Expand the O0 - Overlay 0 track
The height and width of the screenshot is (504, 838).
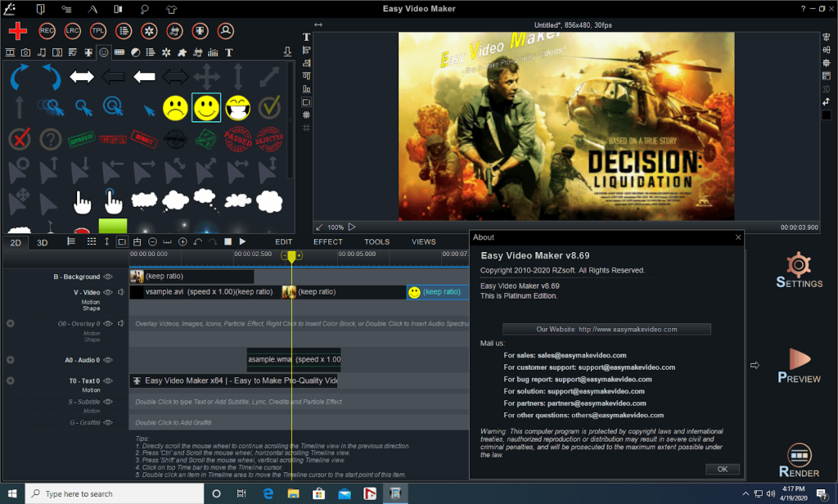click(10, 323)
